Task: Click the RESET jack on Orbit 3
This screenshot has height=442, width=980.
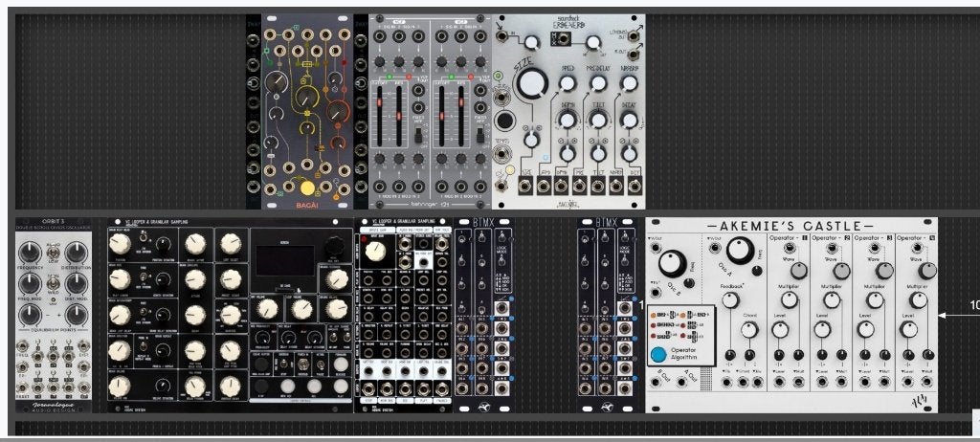Action: point(24,387)
